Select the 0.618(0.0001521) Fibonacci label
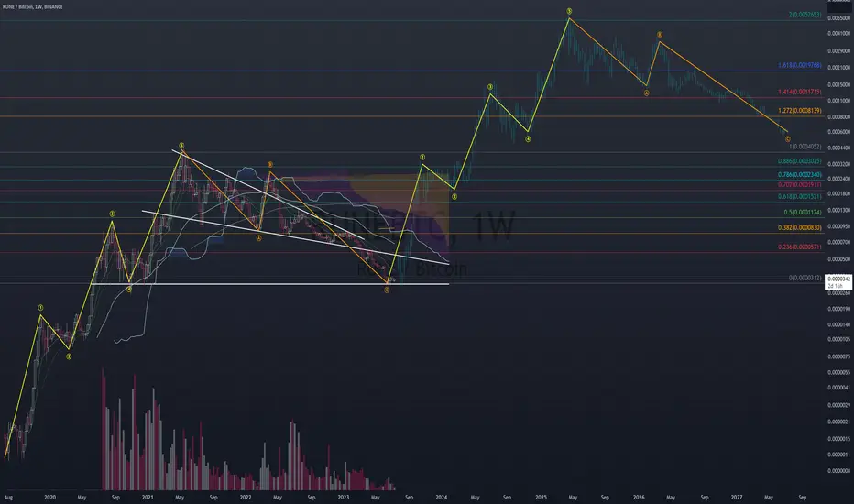Screen dimensions: 854x504 pos(800,197)
